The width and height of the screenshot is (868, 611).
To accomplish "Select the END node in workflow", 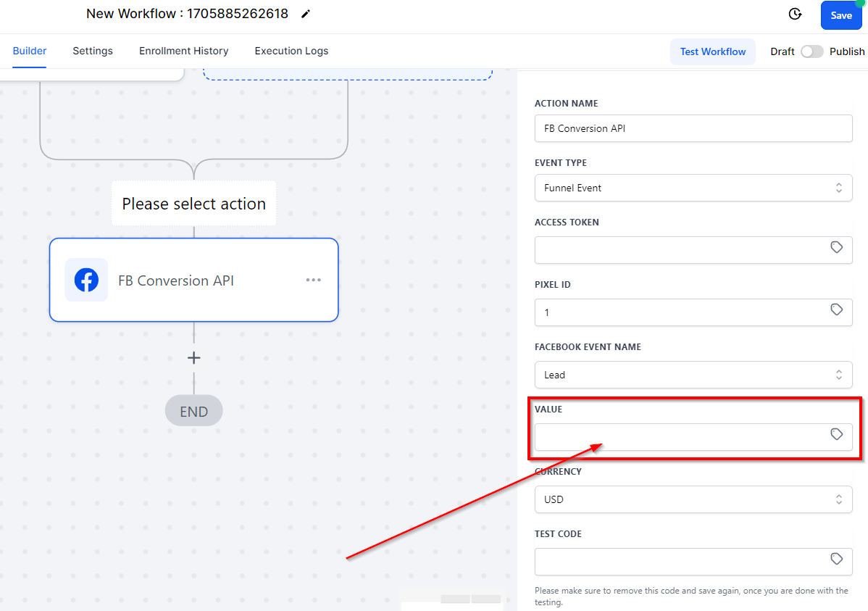I will tap(193, 412).
